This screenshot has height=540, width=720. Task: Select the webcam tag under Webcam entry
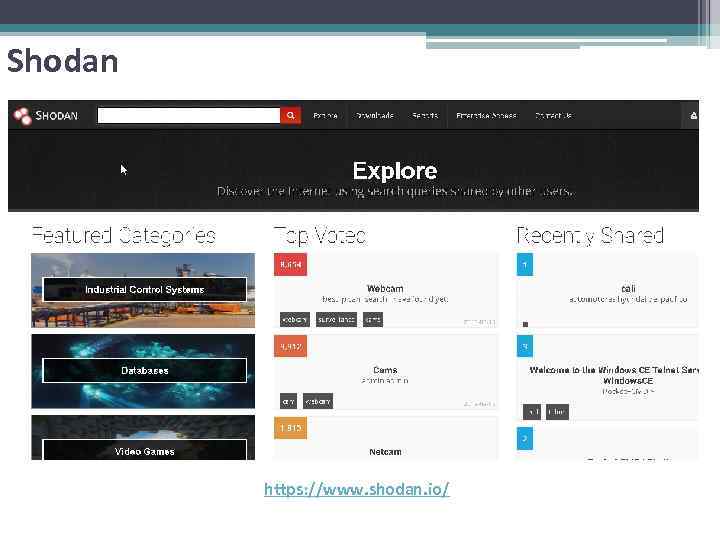click(x=295, y=320)
